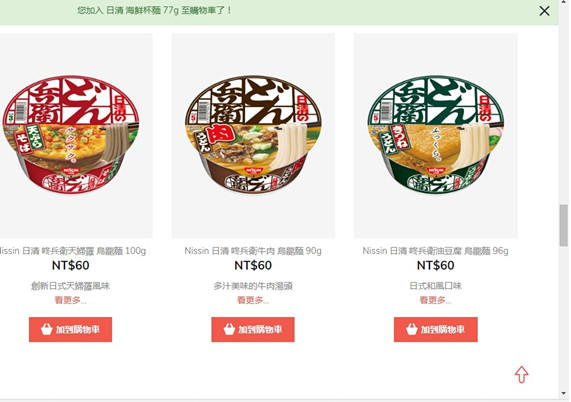Screen dimensions: 571x402
Task: Open 看更多 link under tempura soba
Action: point(71,300)
